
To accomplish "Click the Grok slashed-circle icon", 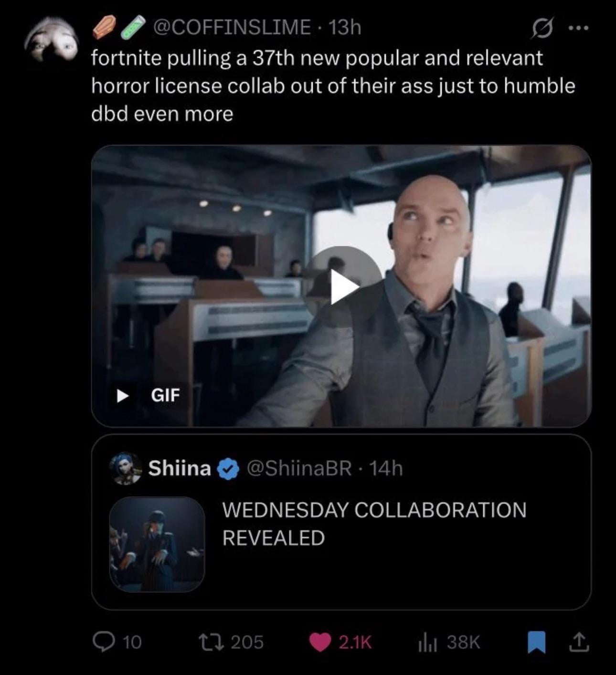I will 542,29.
